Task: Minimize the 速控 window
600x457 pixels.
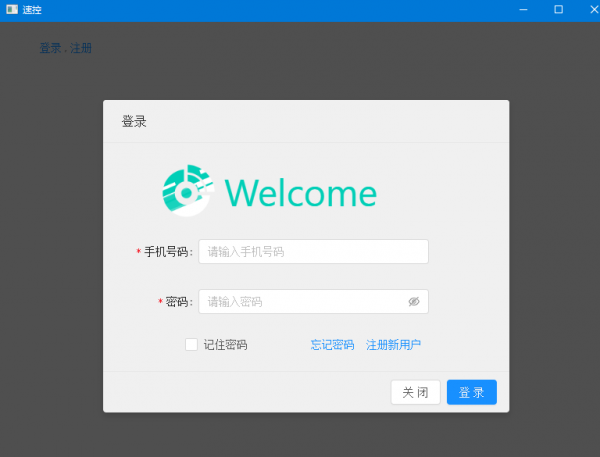Action: 523,10
